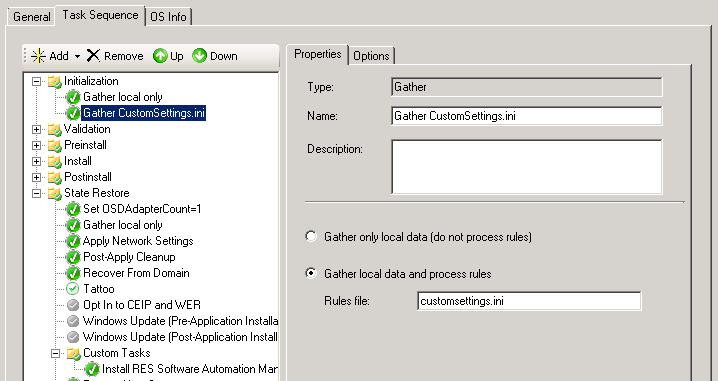
Task: Click the Rules file customsettings.ini field
Action: [529, 301]
